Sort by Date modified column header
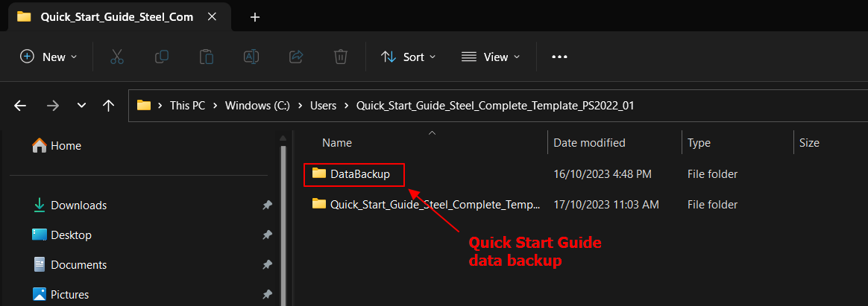Image resolution: width=868 pixels, height=306 pixels. click(589, 143)
